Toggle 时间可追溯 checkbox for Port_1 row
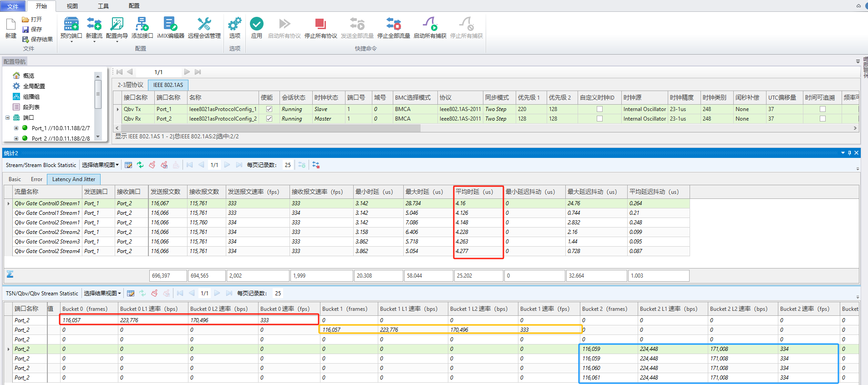The image size is (868, 385). click(822, 109)
